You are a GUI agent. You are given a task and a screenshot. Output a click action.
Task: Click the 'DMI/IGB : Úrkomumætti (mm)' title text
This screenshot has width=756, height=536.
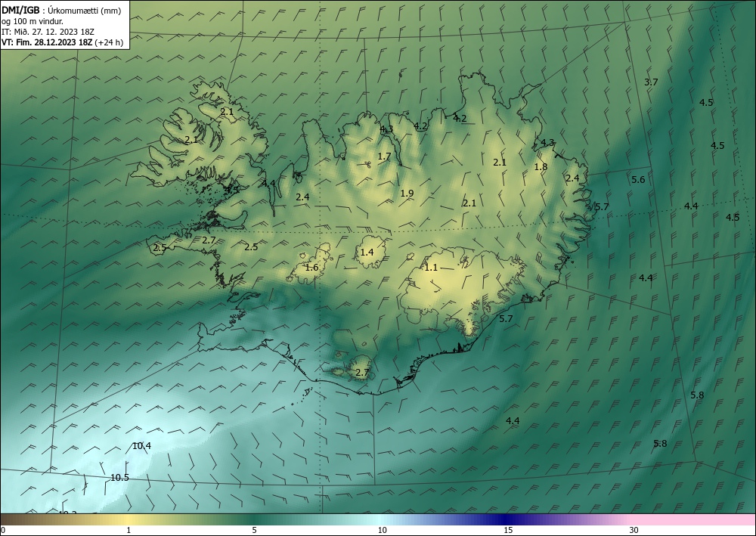tap(61, 10)
